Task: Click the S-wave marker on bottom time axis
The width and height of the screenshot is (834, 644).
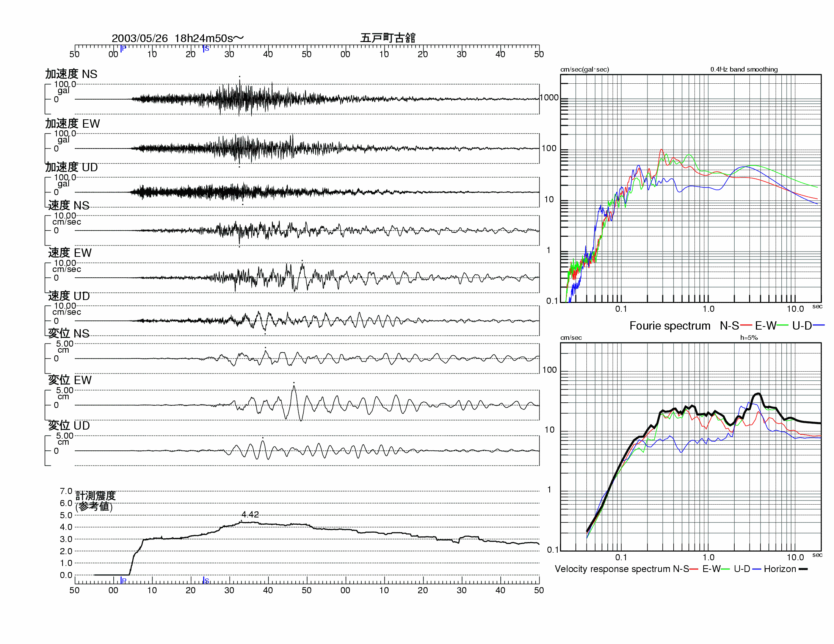Action: click(x=206, y=580)
